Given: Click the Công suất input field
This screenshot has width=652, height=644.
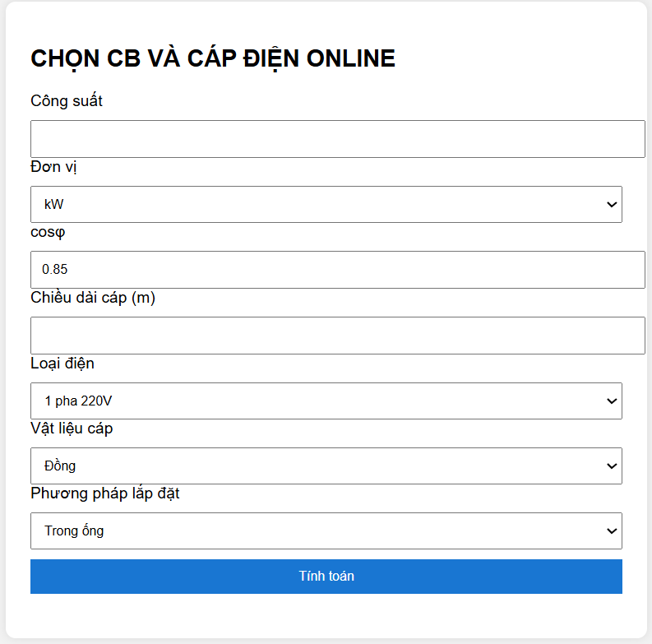Looking at the screenshot, I should click(337, 139).
